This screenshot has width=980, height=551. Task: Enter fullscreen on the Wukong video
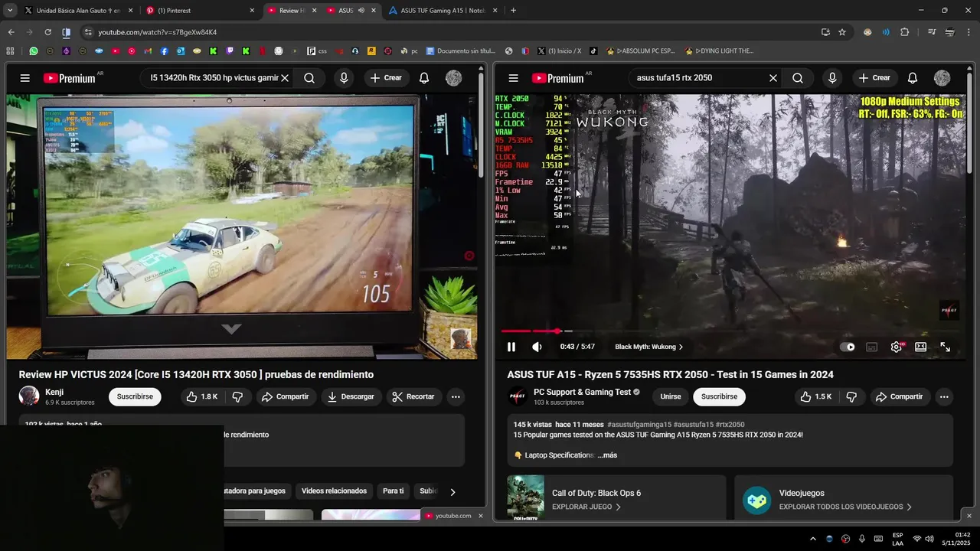(946, 347)
